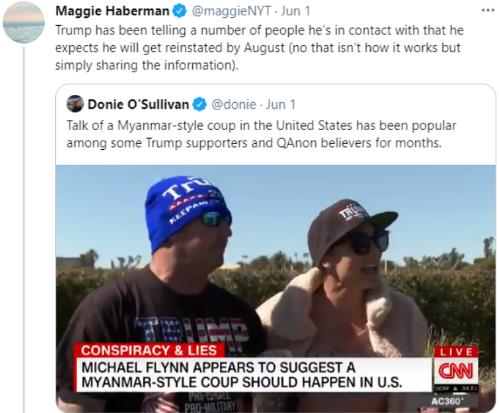
Task: Click the LIVE badge on the video
Action: [456, 352]
